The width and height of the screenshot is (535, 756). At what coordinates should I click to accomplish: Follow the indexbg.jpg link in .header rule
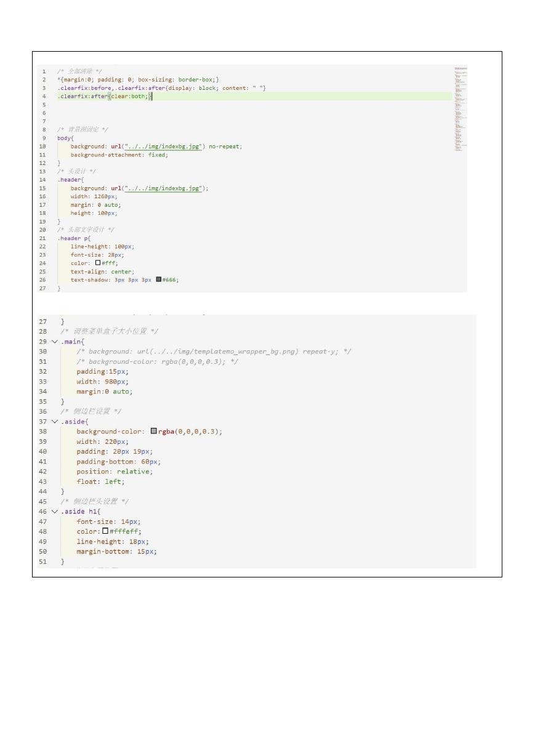click(x=163, y=188)
